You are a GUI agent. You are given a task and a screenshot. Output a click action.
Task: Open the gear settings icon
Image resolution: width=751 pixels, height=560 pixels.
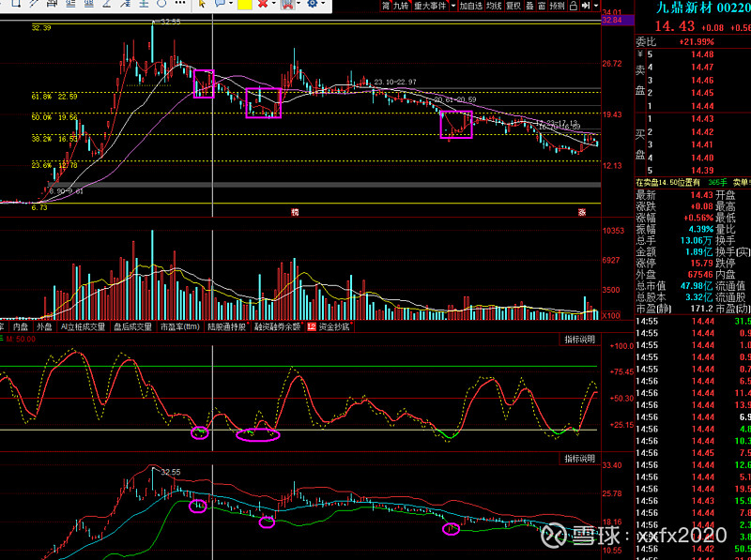point(313,5)
